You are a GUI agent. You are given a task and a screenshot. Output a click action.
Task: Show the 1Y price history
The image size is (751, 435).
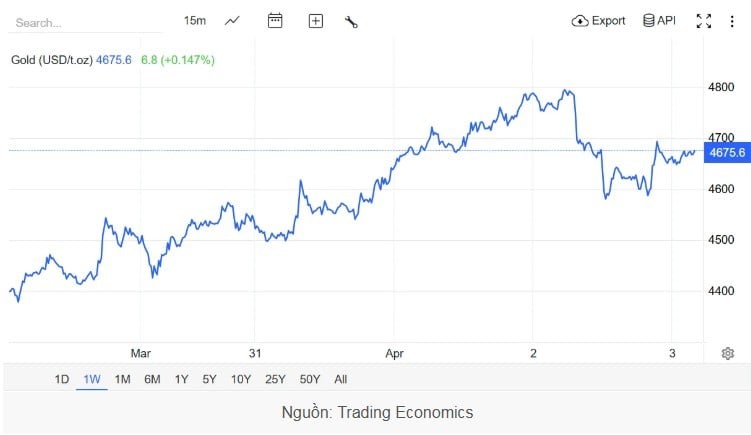pyautogui.click(x=181, y=379)
